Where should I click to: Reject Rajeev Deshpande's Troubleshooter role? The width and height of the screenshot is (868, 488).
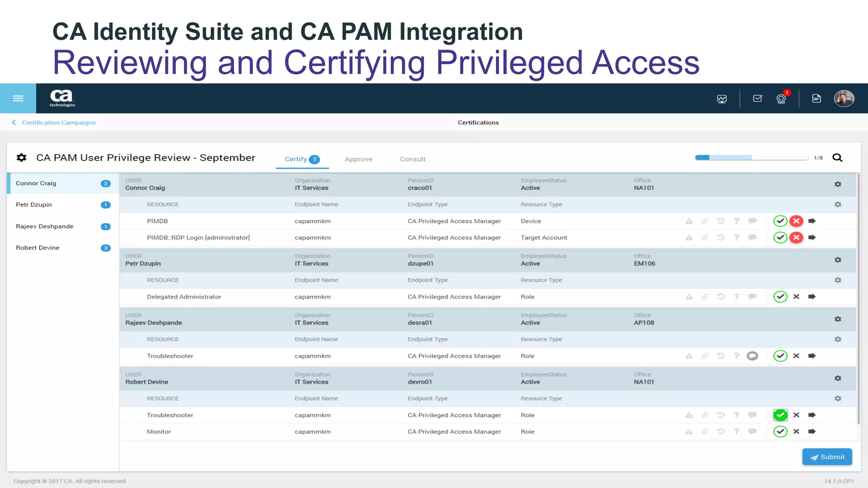(796, 356)
